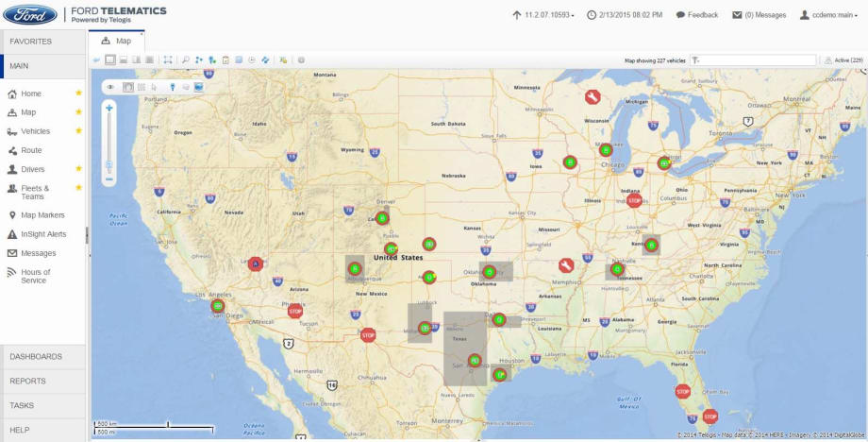
Task: Toggle the favorite star beside Home
Action: tap(78, 93)
